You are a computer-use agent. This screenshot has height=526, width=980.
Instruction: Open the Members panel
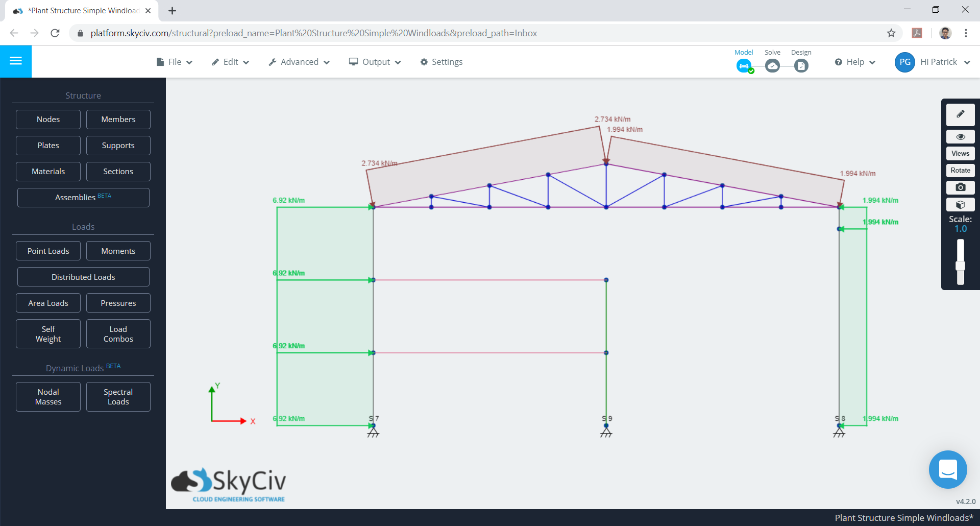(118, 119)
